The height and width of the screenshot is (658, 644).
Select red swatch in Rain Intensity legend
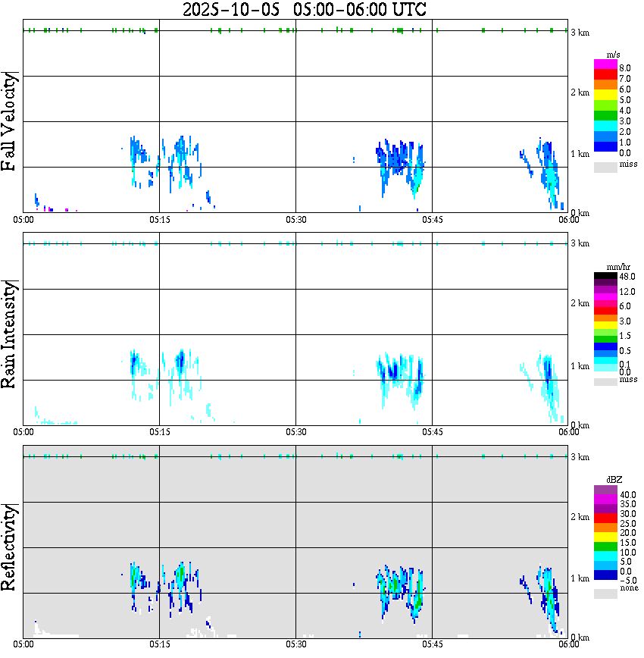[605, 311]
